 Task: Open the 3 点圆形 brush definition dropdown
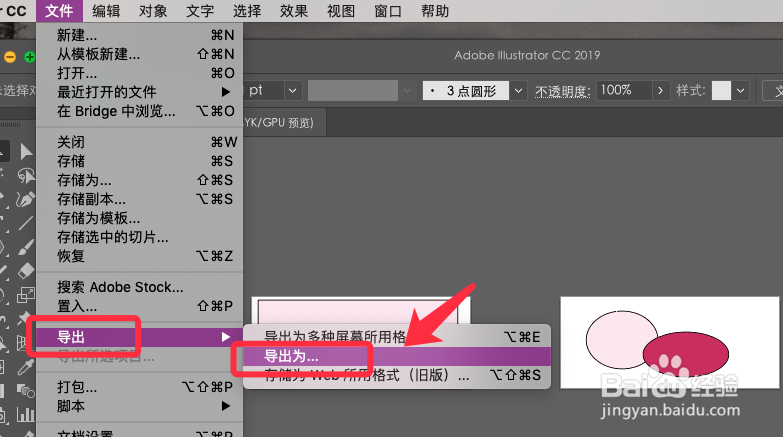coord(518,91)
